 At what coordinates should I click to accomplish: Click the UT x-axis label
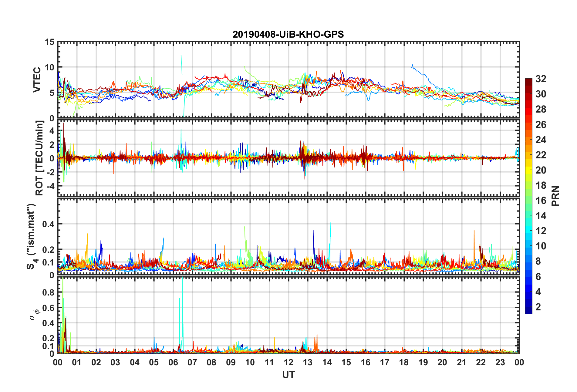point(288,375)
